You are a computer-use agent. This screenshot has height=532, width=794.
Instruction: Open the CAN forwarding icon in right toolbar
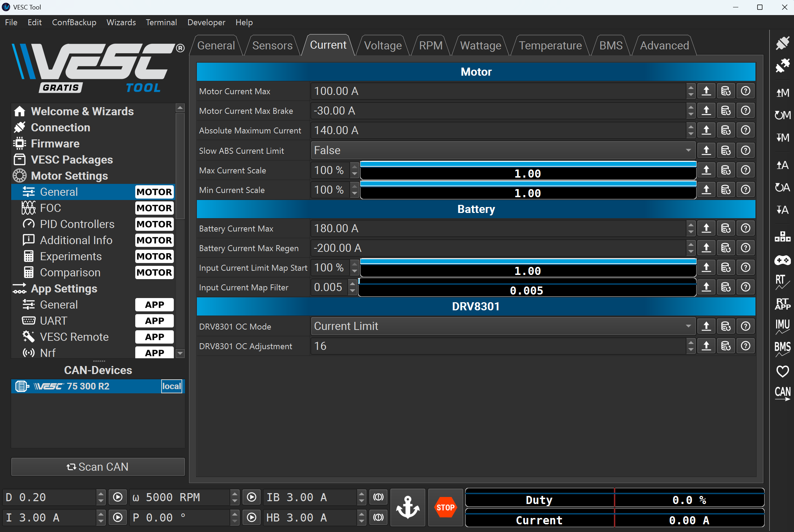click(782, 393)
